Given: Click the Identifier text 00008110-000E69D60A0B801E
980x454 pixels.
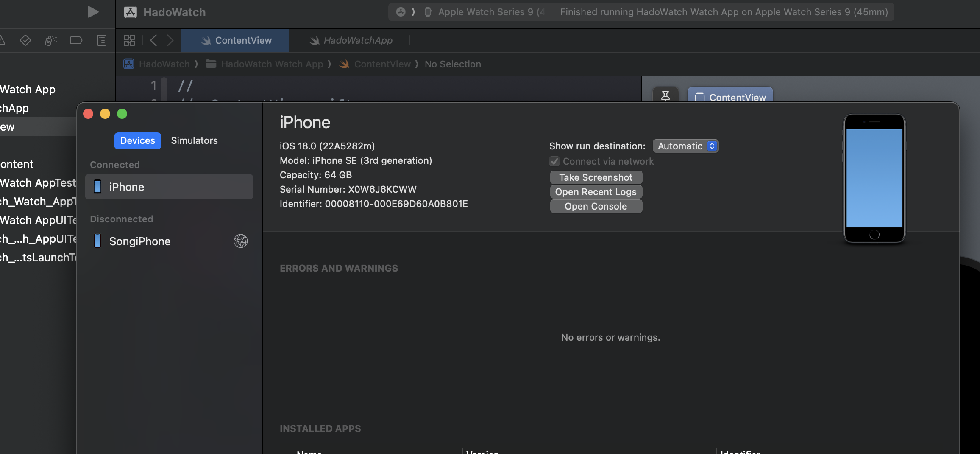Looking at the screenshot, I should (396, 204).
